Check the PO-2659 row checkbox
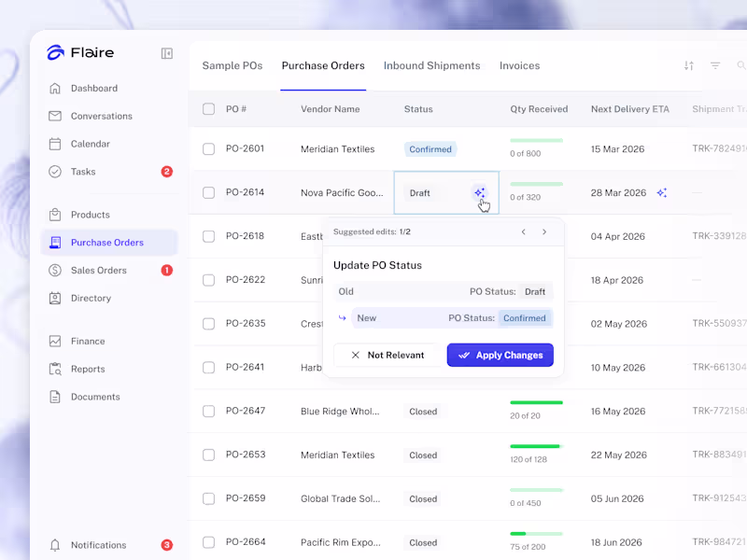The width and height of the screenshot is (747, 560). [208, 498]
